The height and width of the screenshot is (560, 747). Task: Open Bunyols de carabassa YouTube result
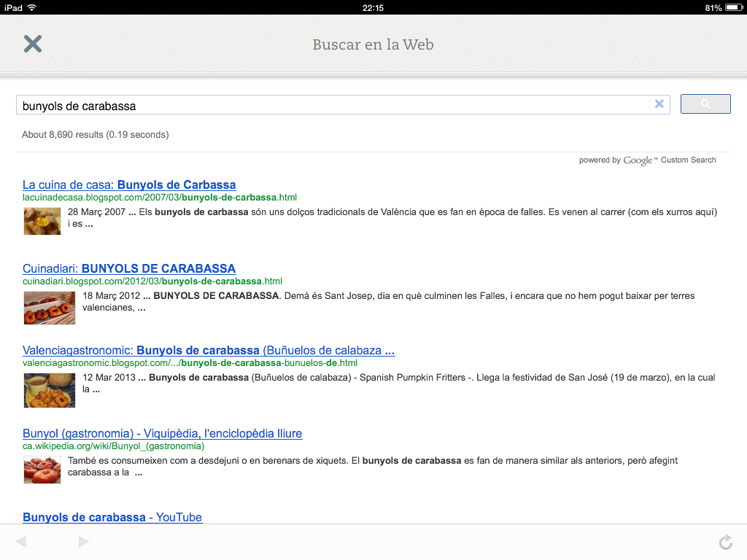click(112, 517)
